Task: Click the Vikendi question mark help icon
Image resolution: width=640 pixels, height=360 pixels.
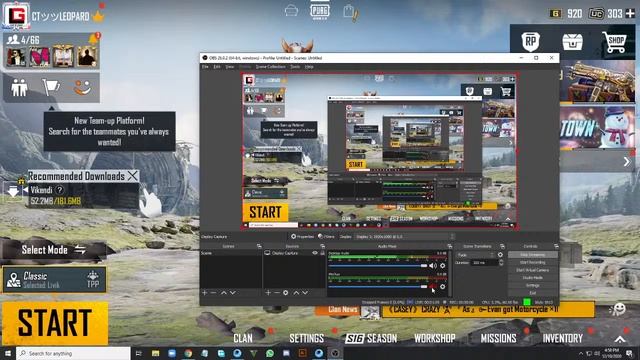Action: pos(60,190)
